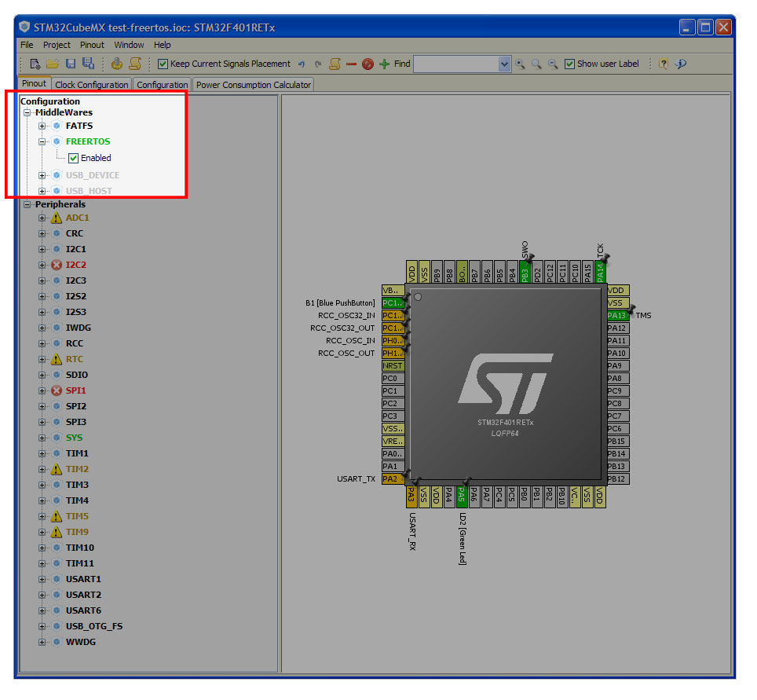Expand the ADC1 peripheral node

(x=42, y=218)
